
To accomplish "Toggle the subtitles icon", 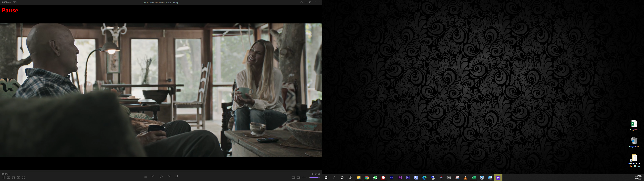I will 299,177.
